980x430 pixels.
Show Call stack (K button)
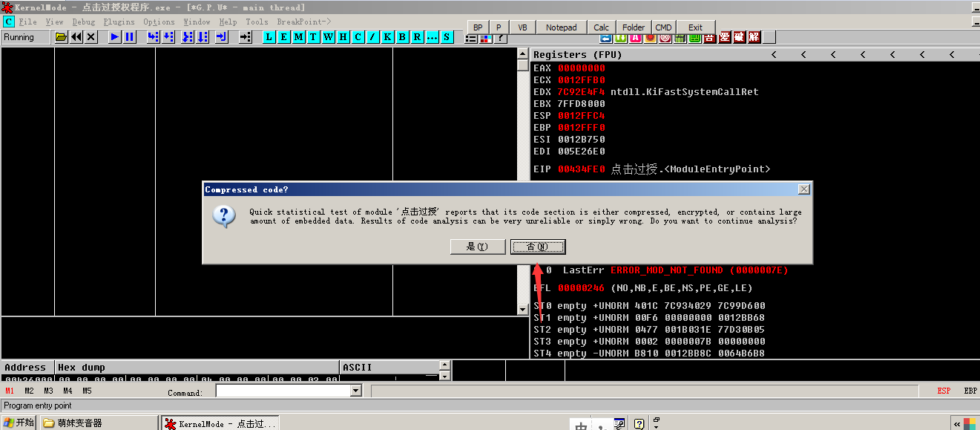pos(387,37)
